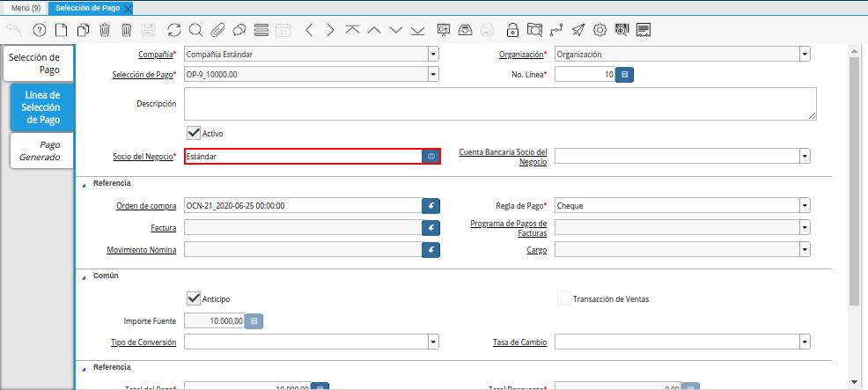Click the Help question mark icon

(x=39, y=30)
